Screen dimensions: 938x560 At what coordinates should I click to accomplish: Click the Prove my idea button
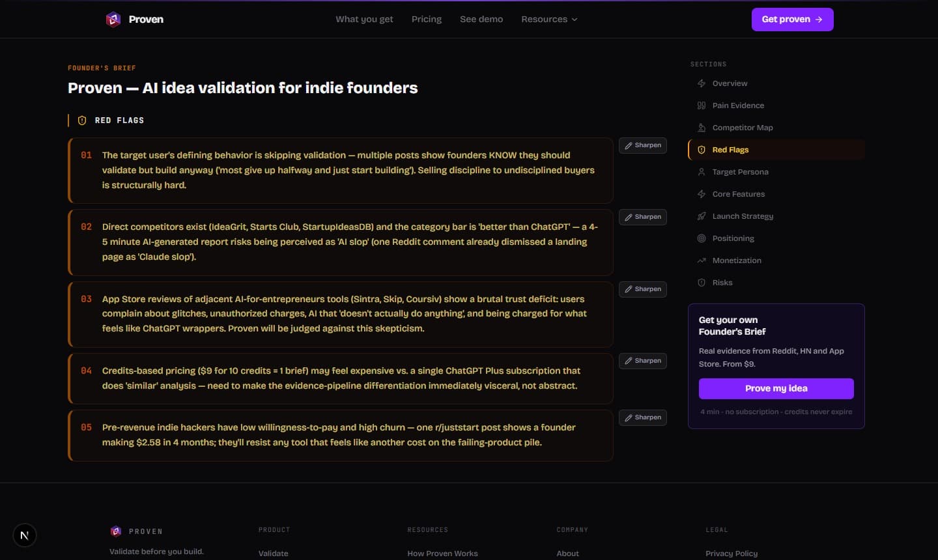click(x=776, y=389)
